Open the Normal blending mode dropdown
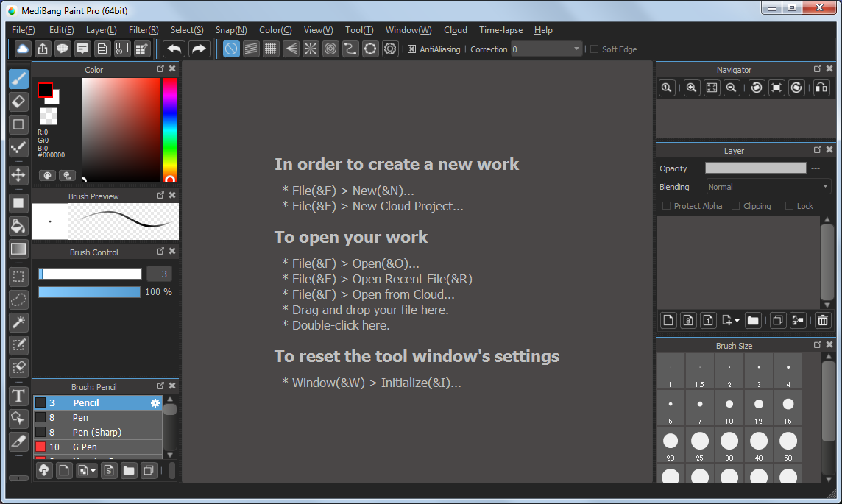Image resolution: width=842 pixels, height=504 pixels. [x=768, y=186]
